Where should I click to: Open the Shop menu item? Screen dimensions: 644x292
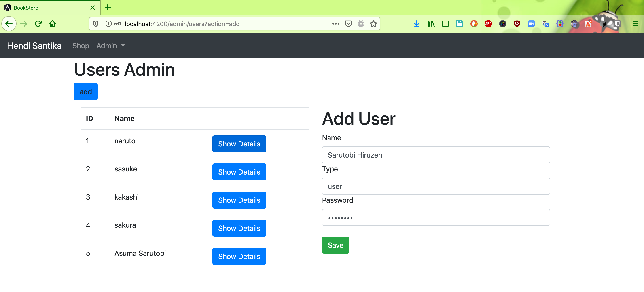coord(81,45)
